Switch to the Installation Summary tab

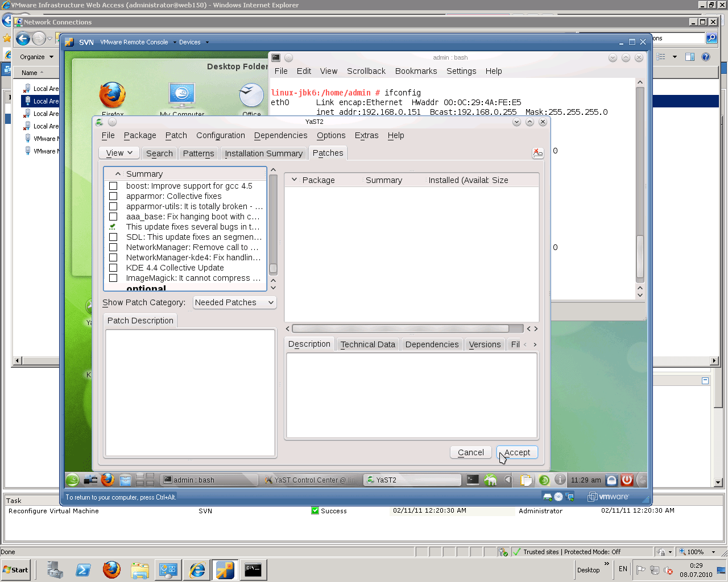click(263, 153)
